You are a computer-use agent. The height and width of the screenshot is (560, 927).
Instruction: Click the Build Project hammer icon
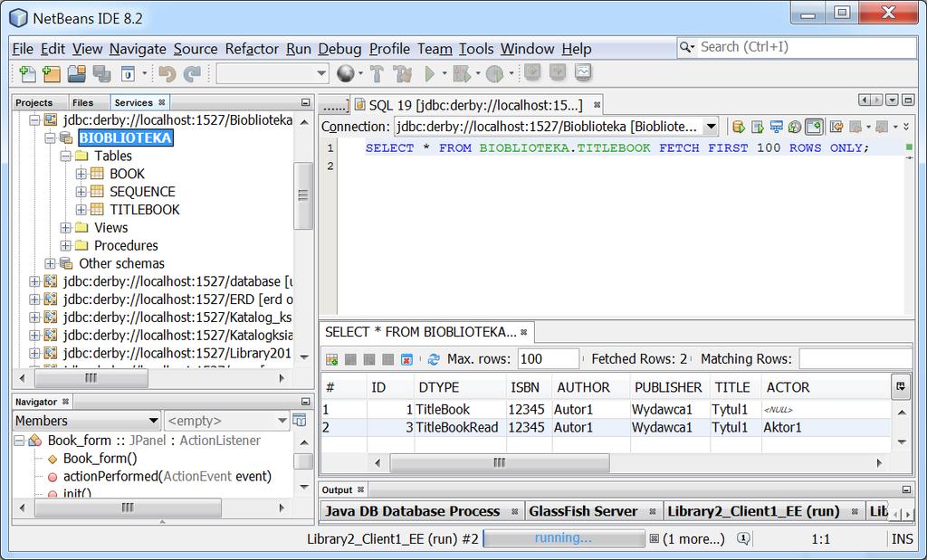[377, 74]
